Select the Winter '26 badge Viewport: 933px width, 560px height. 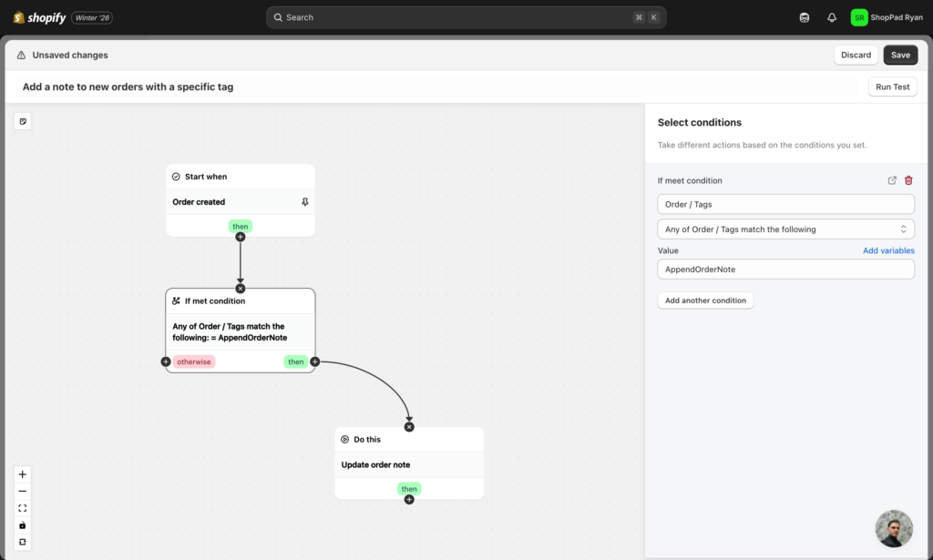coord(92,17)
